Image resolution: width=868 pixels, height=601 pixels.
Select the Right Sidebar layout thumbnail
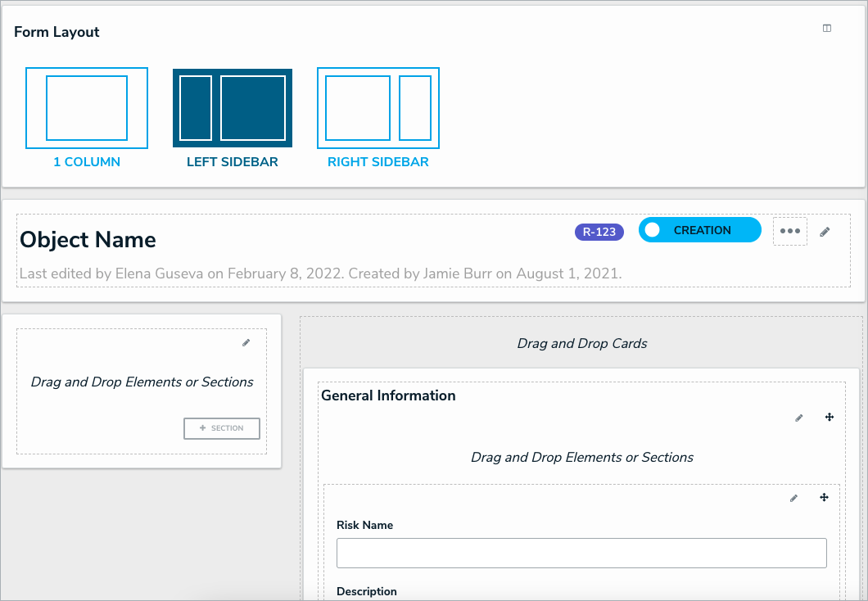(x=378, y=108)
